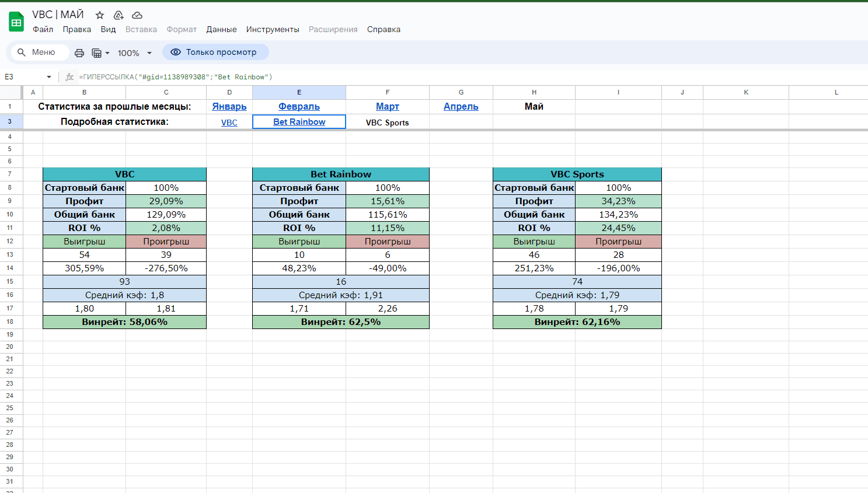Select the Винрейт: 62,16% cell

(577, 322)
